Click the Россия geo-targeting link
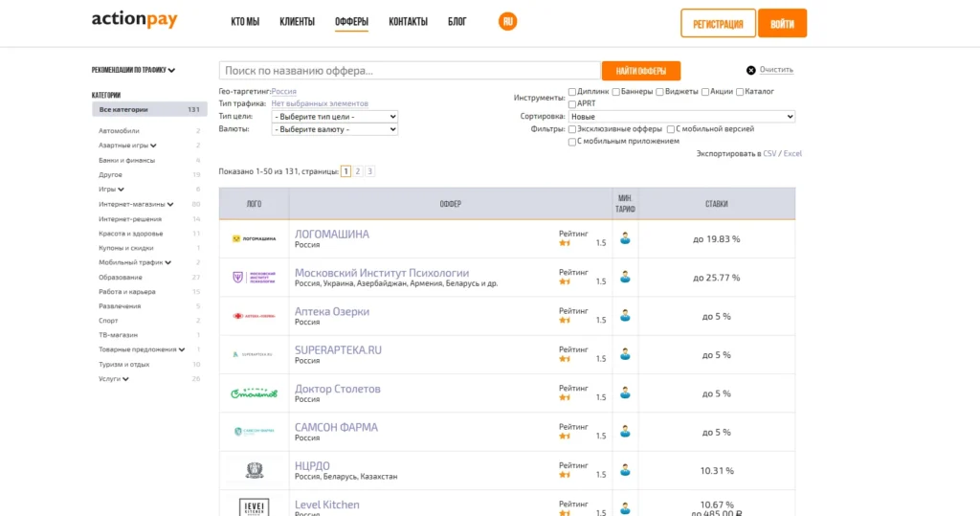Image resolution: width=980 pixels, height=516 pixels. point(283,91)
